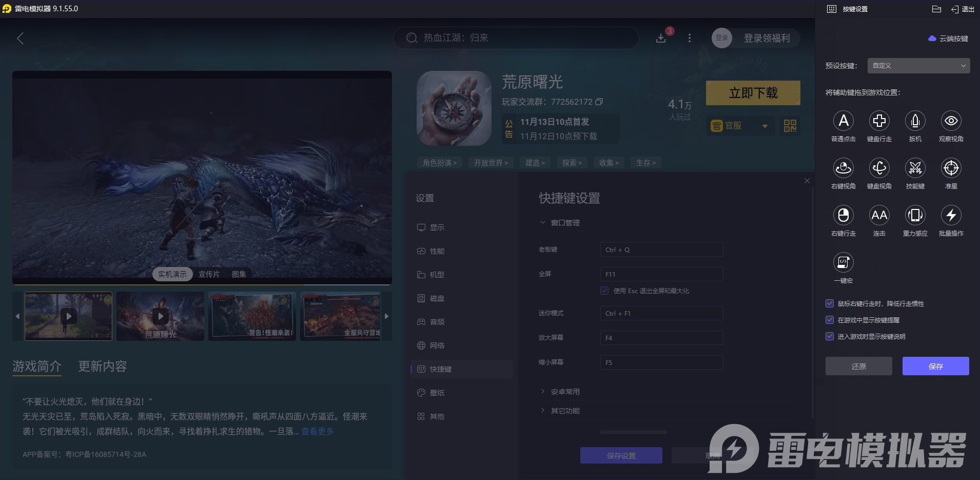Select the 键盘视角 keyboard view icon
980x480 pixels.
point(879,168)
